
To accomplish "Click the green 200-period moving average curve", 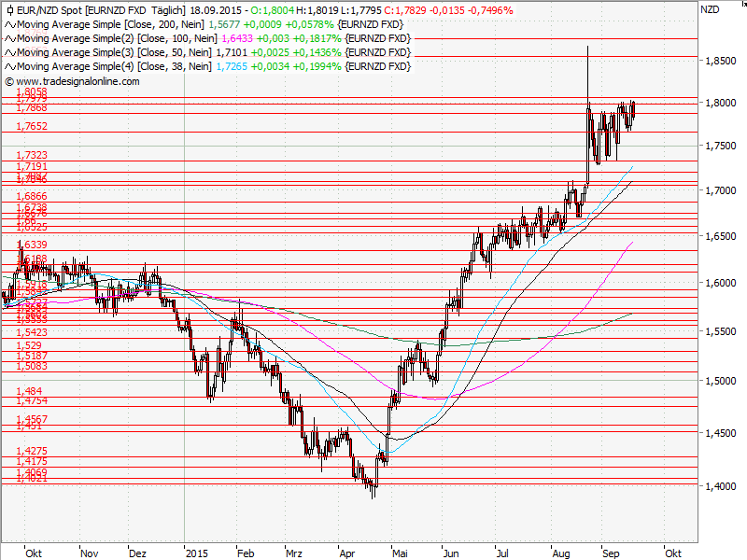I will pos(621,319).
